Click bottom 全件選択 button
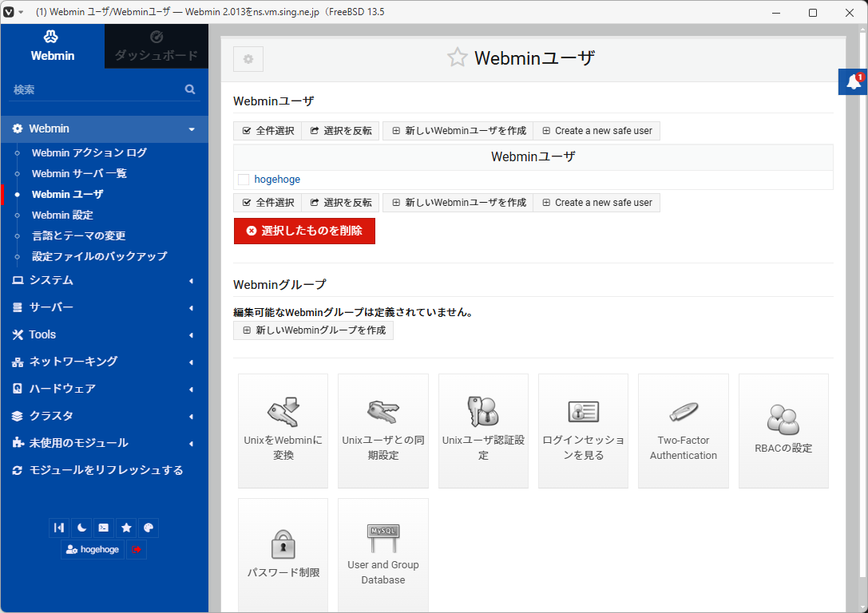 [268, 203]
